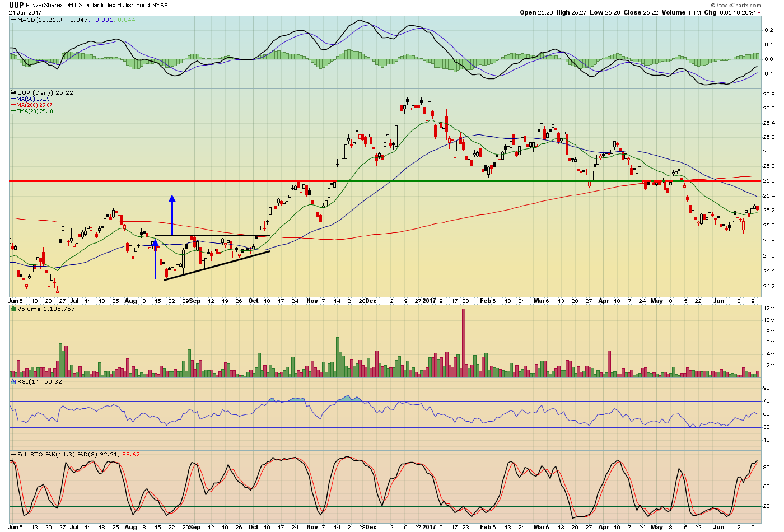Click the PowerShares DB US Dollar Index Bullish Fund name

click(88, 5)
